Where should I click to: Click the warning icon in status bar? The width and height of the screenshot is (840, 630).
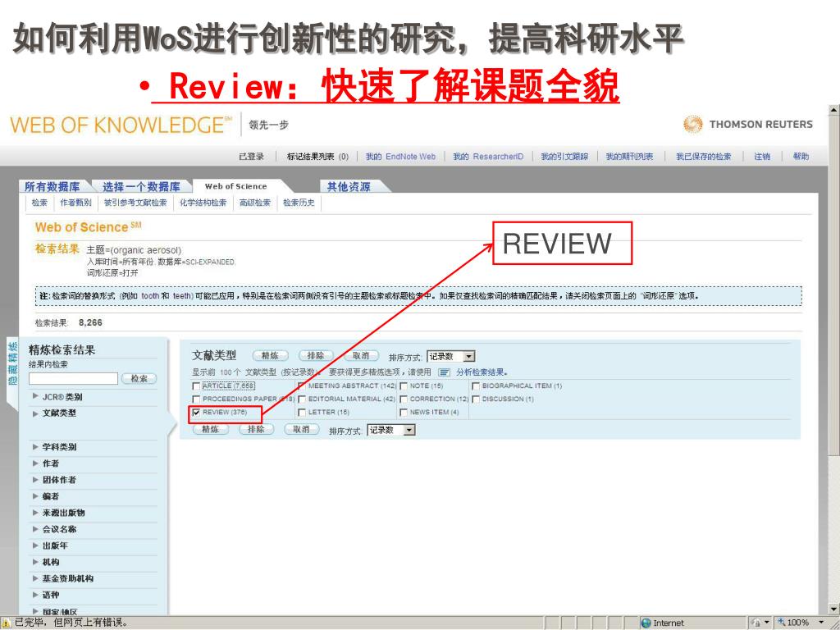pos(7,623)
